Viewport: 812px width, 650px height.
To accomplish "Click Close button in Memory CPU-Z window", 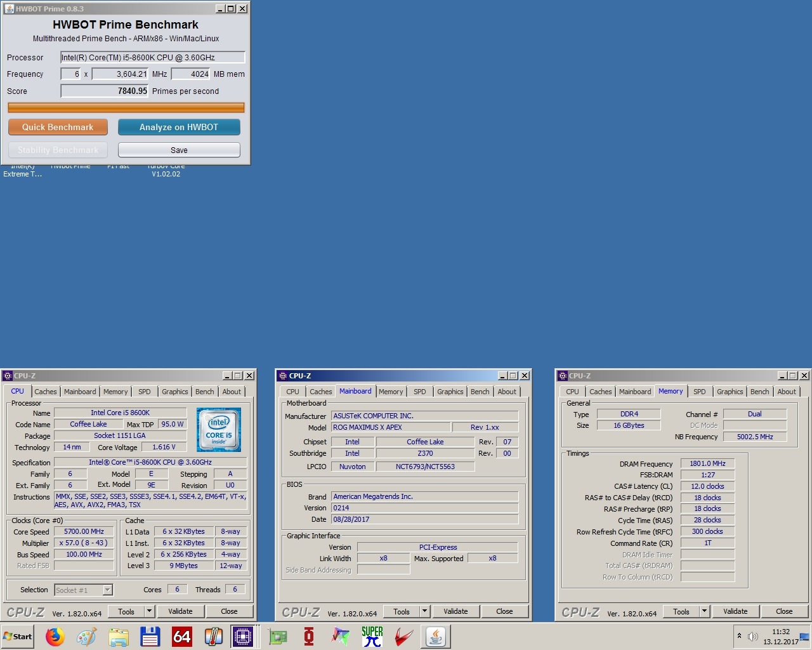I will (784, 611).
